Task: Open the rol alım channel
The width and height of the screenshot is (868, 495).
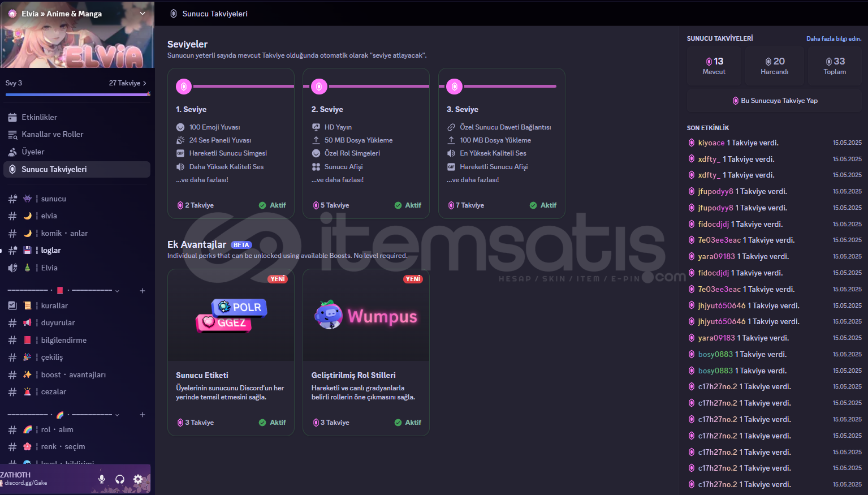Action: click(x=77, y=429)
